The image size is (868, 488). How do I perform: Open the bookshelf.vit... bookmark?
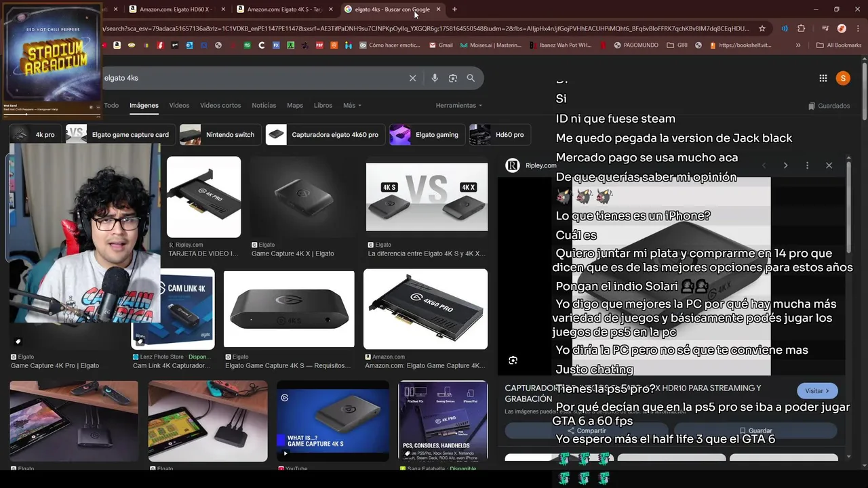pos(740,45)
